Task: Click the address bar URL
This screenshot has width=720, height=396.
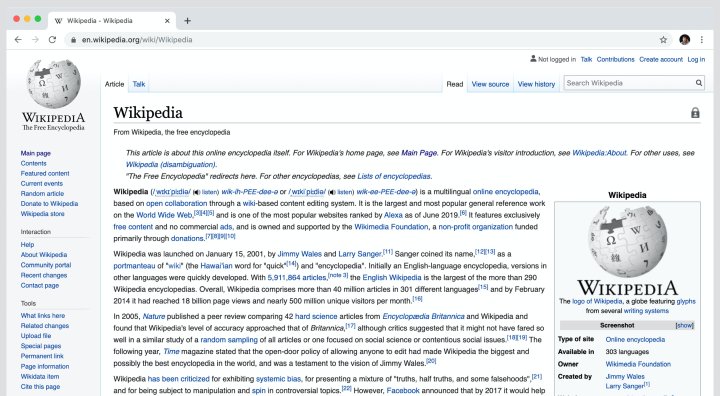Action: click(137, 40)
